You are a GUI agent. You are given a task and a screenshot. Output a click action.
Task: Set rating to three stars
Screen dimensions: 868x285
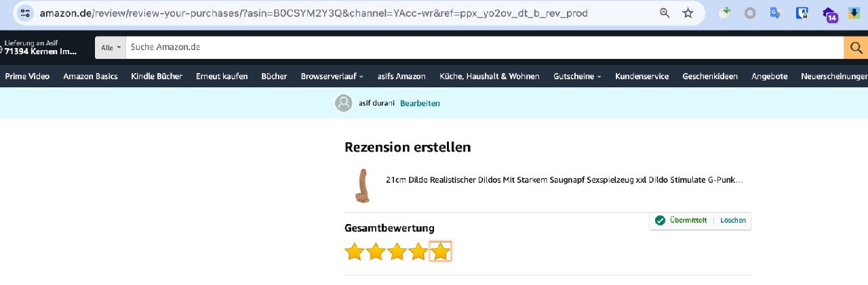[397, 252]
